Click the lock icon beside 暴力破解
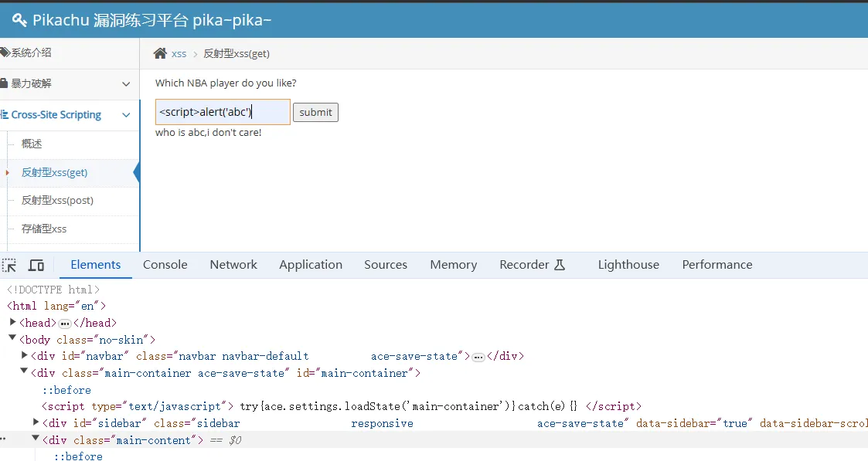This screenshot has height=461, width=868. [4, 83]
